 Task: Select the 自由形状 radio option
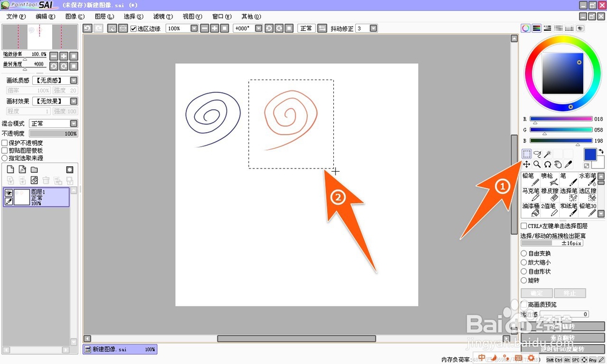click(x=524, y=272)
